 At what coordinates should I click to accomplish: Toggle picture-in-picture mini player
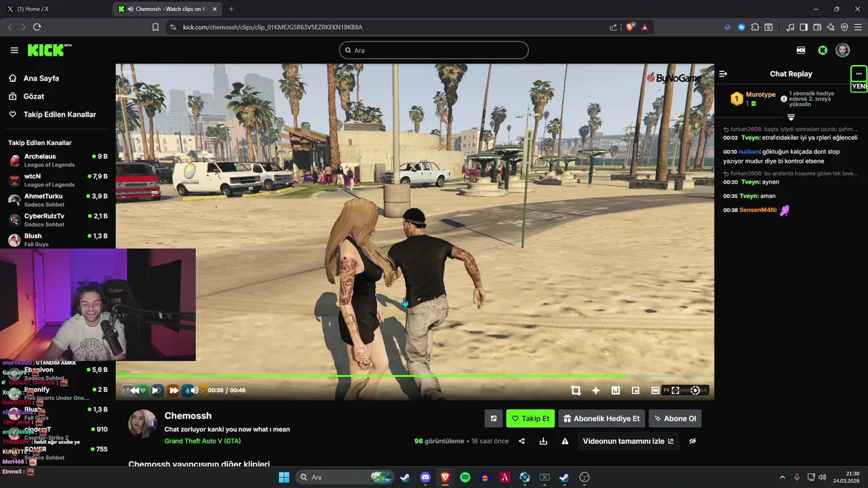point(635,390)
